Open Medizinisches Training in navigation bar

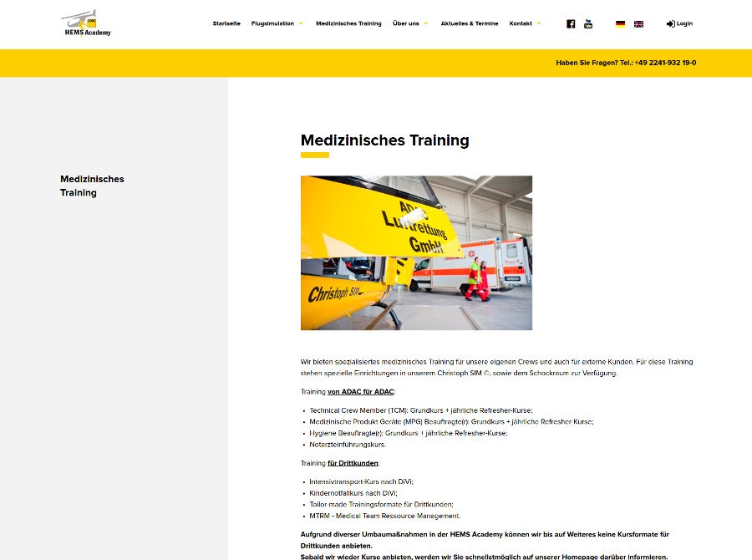point(348,23)
